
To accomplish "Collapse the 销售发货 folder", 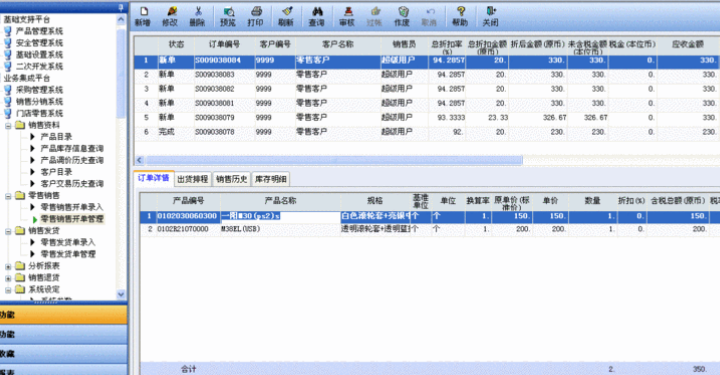I will tap(8, 231).
